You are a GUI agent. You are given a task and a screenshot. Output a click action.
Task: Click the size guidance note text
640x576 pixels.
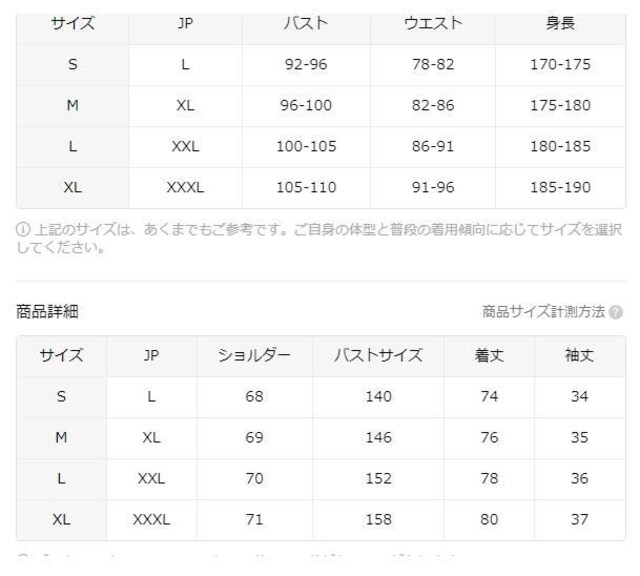click(320, 238)
